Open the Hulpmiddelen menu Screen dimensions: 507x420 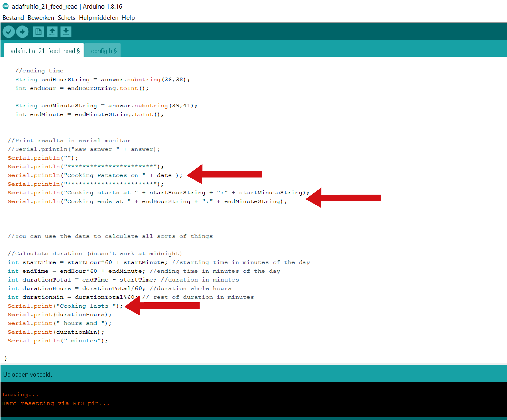tap(98, 18)
